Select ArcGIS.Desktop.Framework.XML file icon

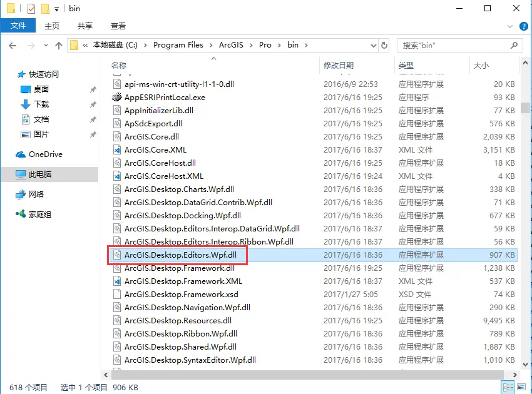tap(117, 281)
